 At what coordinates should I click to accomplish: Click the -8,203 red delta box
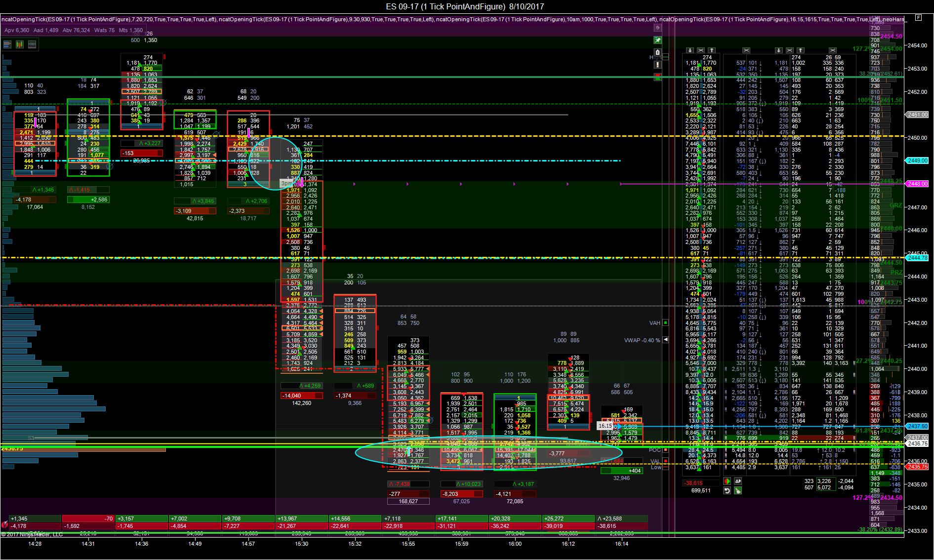point(461,494)
